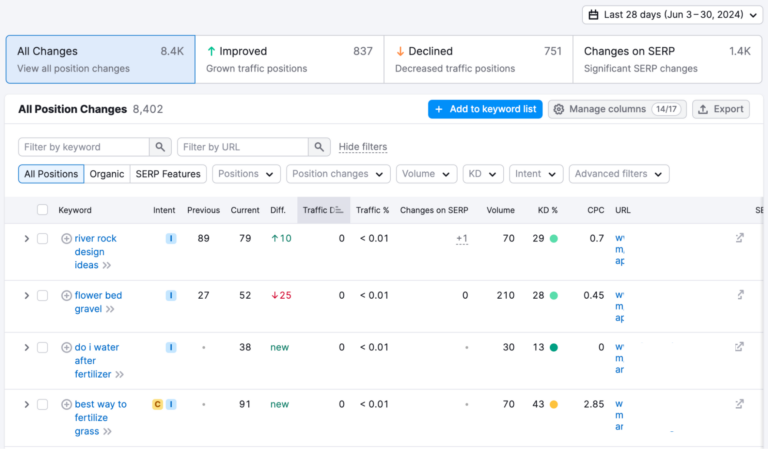Screen dimensions: 768x449
Task: Click the keyword search magnifier icon
Action: (160, 147)
